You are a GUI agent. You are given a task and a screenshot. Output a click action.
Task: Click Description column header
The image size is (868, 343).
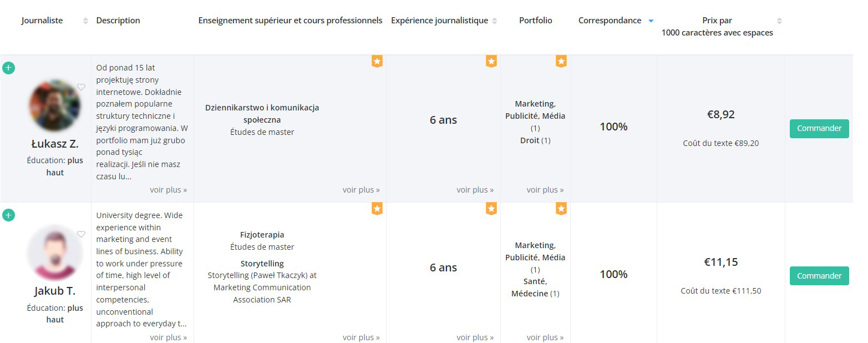click(118, 21)
